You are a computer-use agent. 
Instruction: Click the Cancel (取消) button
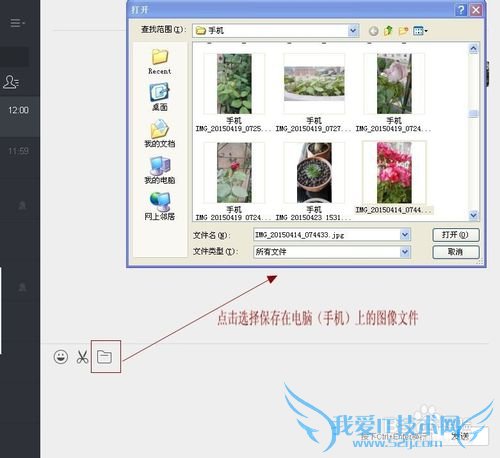click(x=456, y=252)
